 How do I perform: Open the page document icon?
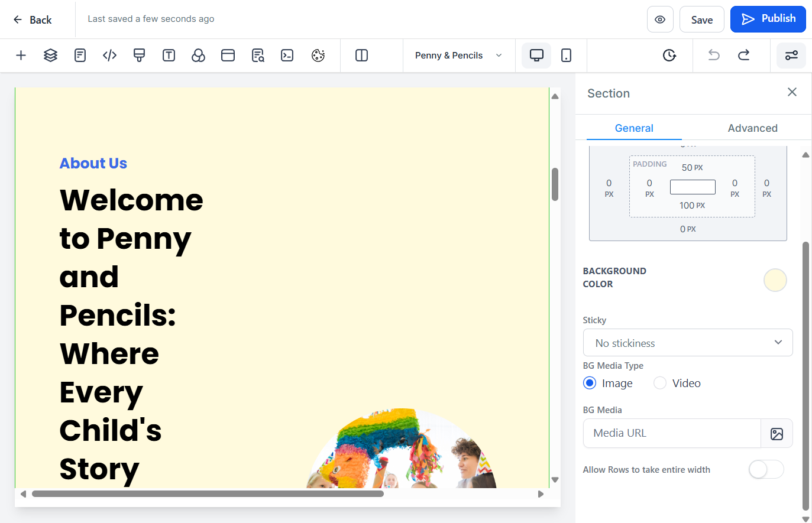80,56
